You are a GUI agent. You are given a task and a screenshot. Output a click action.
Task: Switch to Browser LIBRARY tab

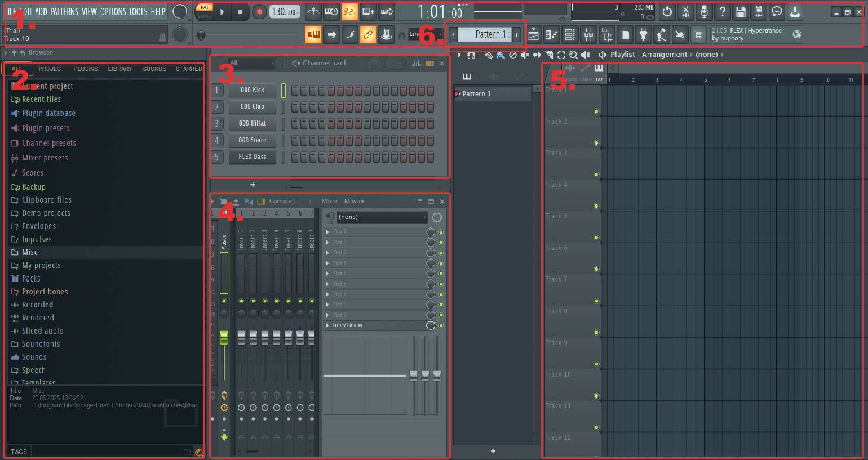(x=120, y=69)
